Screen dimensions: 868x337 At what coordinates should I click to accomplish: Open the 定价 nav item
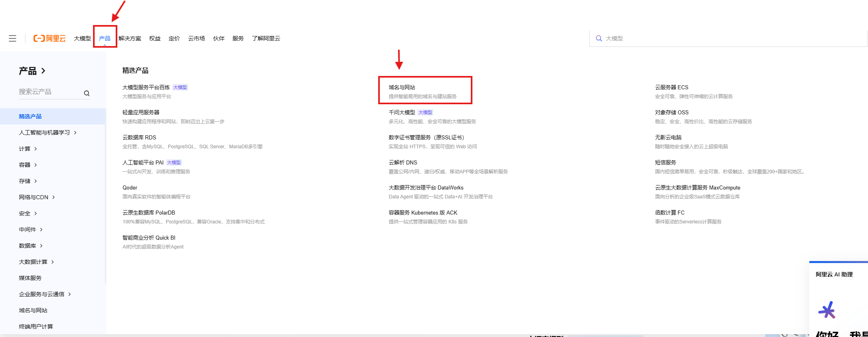174,38
